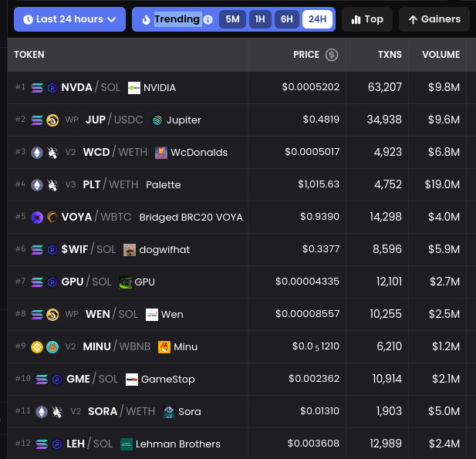476x459 pixels.
Task: Open the $WIF/SOL pair row
Action: click(x=241, y=249)
